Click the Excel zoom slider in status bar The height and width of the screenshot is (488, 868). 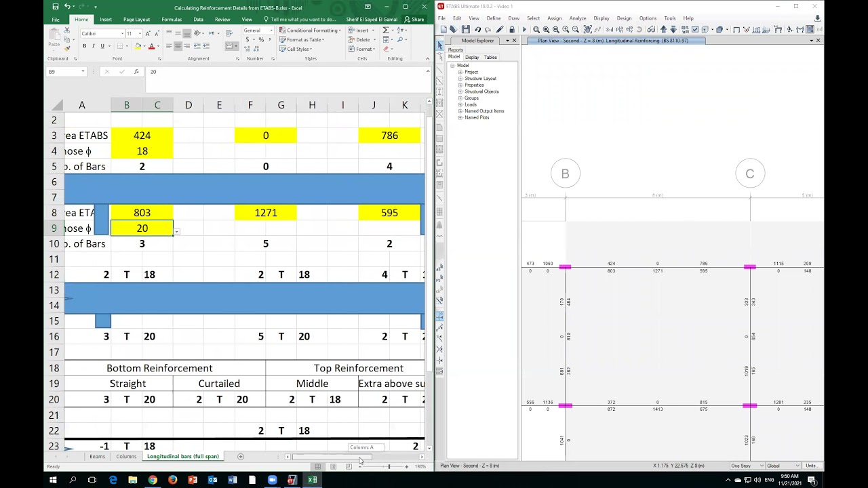(x=389, y=466)
